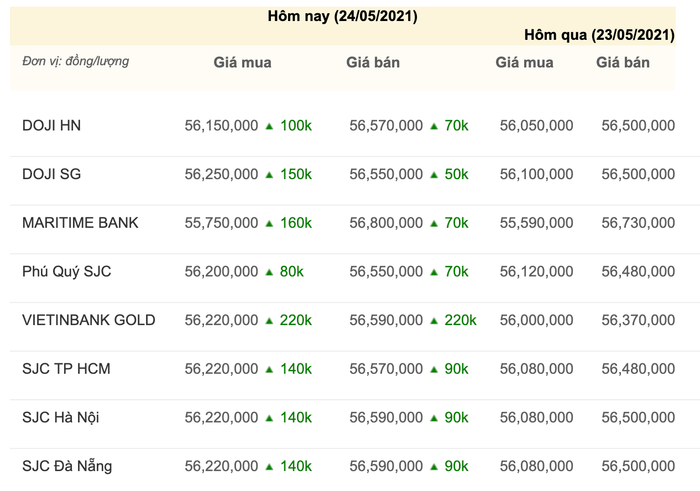
Task: Click DOJI SG buying price 56,250,000
Action: click(221, 174)
